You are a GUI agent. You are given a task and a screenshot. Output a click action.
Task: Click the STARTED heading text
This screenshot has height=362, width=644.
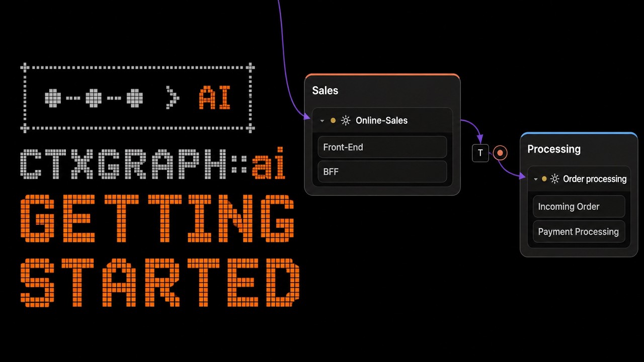click(x=160, y=282)
